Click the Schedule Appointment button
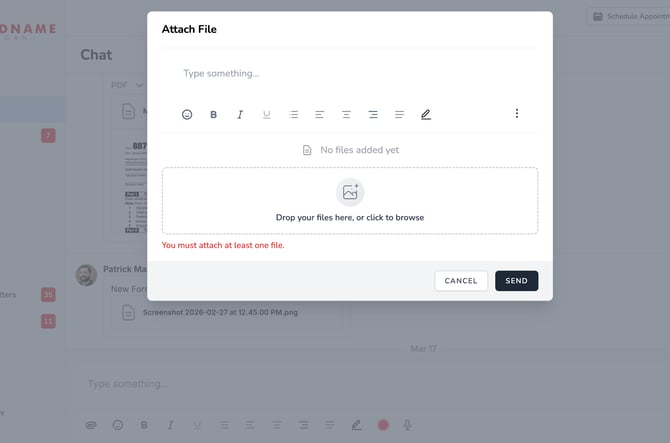The width and height of the screenshot is (670, 443). click(630, 17)
